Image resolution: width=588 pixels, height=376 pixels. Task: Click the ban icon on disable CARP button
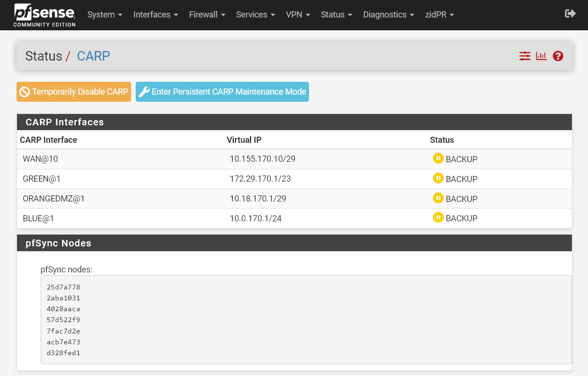(26, 92)
